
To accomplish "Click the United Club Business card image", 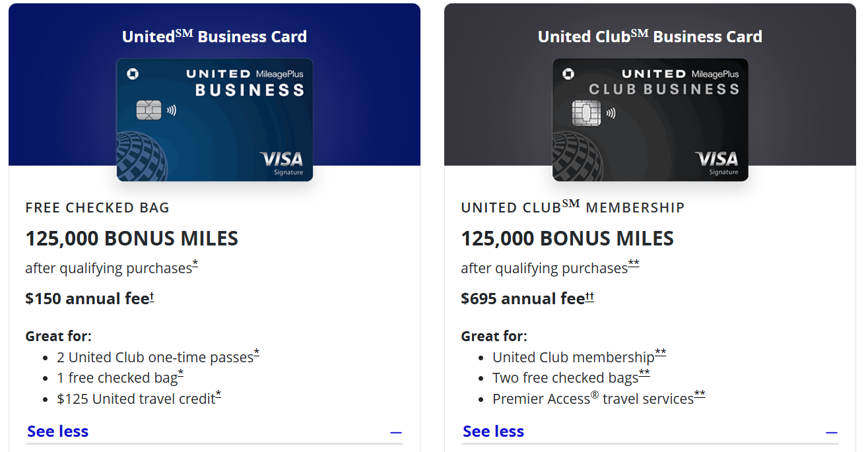I will [650, 120].
